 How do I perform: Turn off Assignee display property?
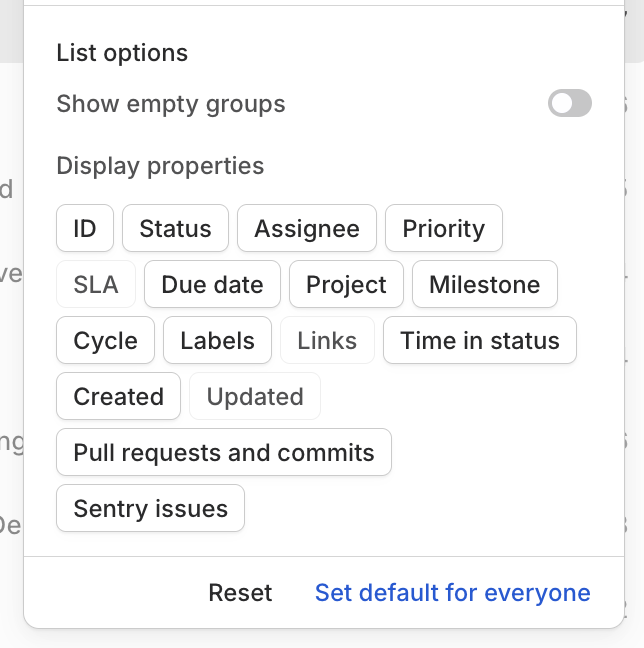click(x=307, y=228)
